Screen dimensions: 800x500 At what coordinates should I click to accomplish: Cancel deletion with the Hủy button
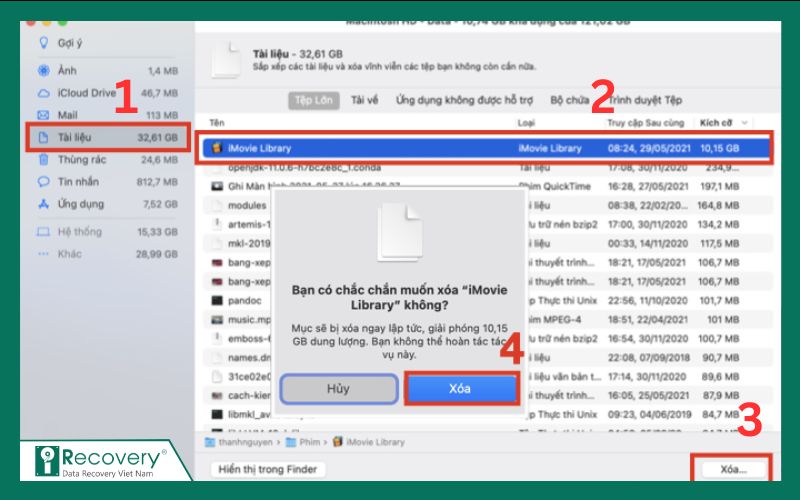339,389
